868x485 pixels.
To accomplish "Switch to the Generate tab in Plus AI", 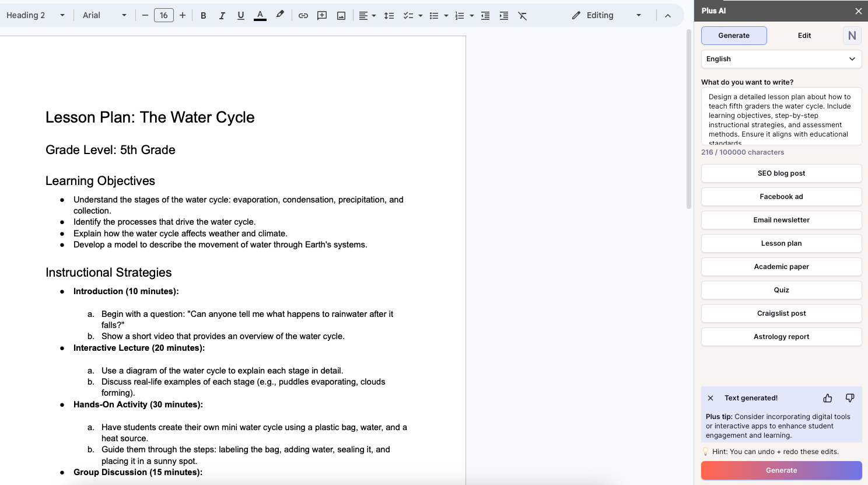I will [x=734, y=36].
